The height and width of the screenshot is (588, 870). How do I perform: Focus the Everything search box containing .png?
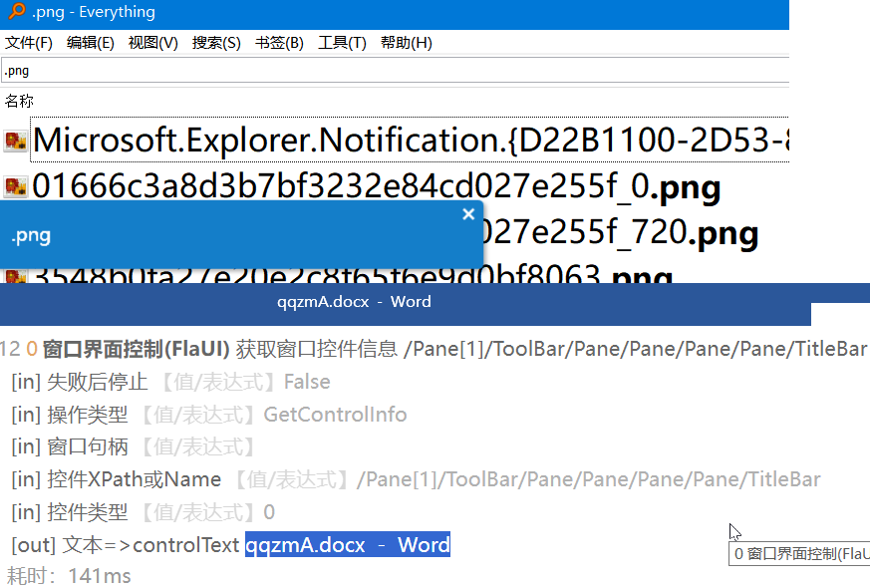point(395,71)
